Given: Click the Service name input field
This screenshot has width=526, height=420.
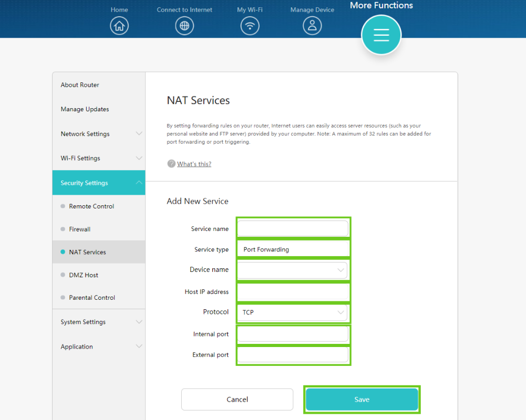Looking at the screenshot, I should pyautogui.click(x=293, y=229).
